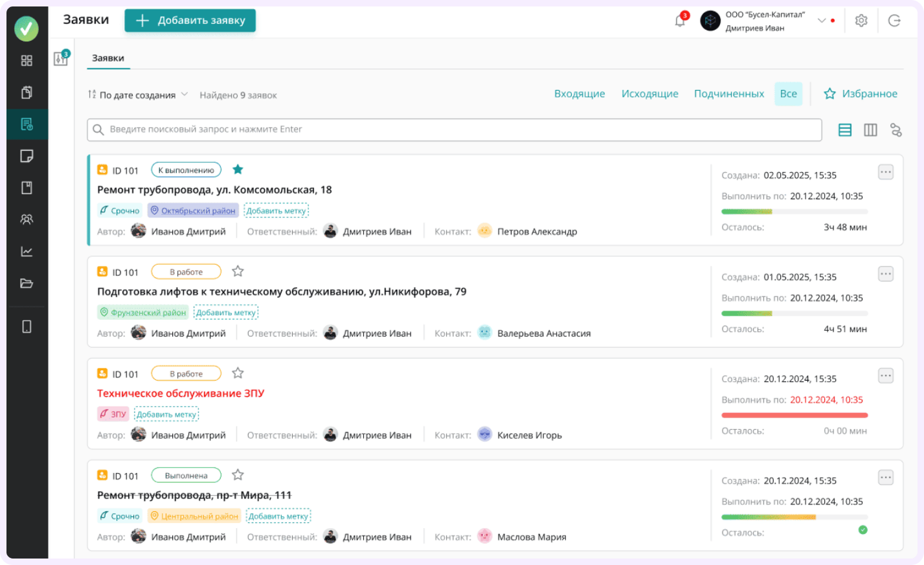
Task: Open three-dot menu for the Комсомольская request
Action: pos(886,172)
